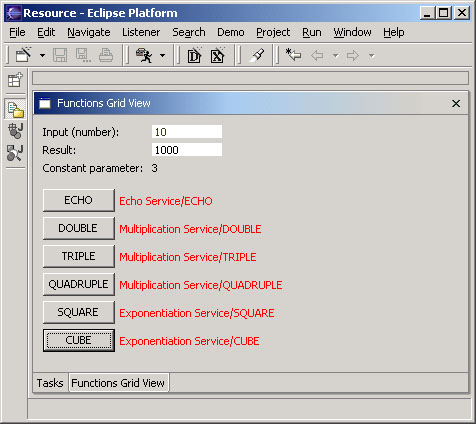Expand the External Tools dropdown arrow

coord(162,56)
